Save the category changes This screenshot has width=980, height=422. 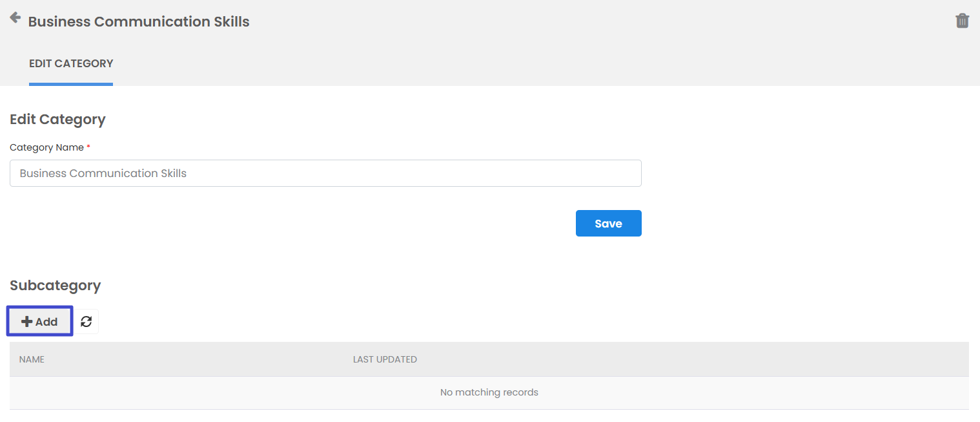608,224
